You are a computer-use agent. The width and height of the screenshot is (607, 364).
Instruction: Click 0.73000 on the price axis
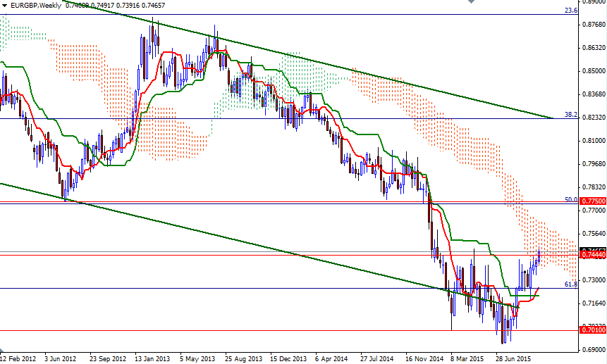[592, 280]
